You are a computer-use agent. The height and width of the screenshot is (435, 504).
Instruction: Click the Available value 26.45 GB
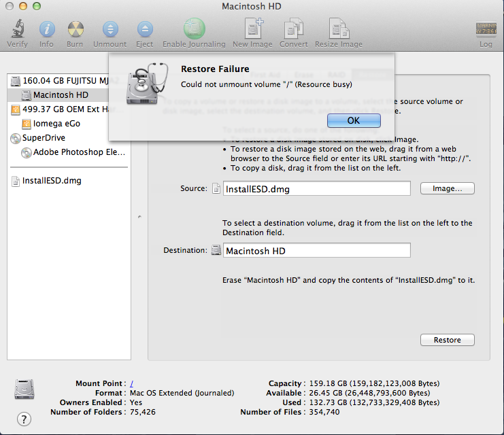point(369,393)
